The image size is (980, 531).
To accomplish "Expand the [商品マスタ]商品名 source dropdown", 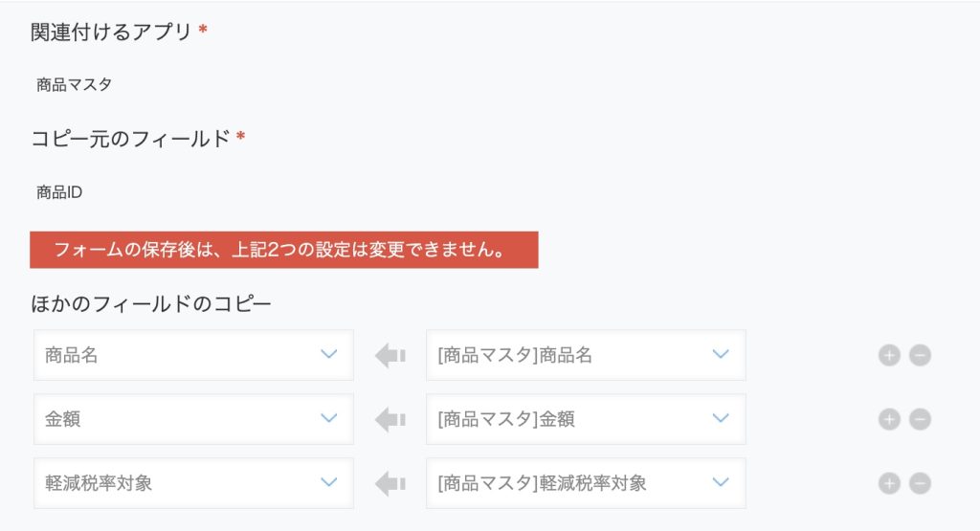I will (586, 355).
